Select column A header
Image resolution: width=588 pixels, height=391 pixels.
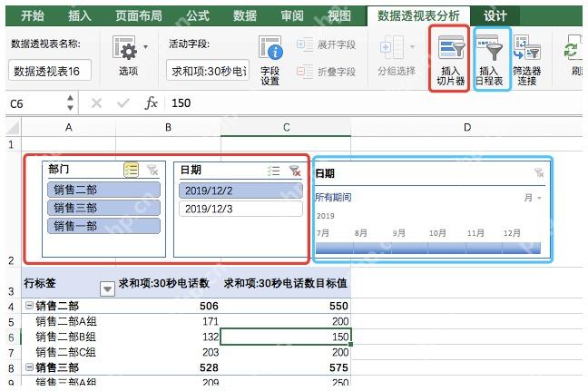pyautogui.click(x=68, y=128)
